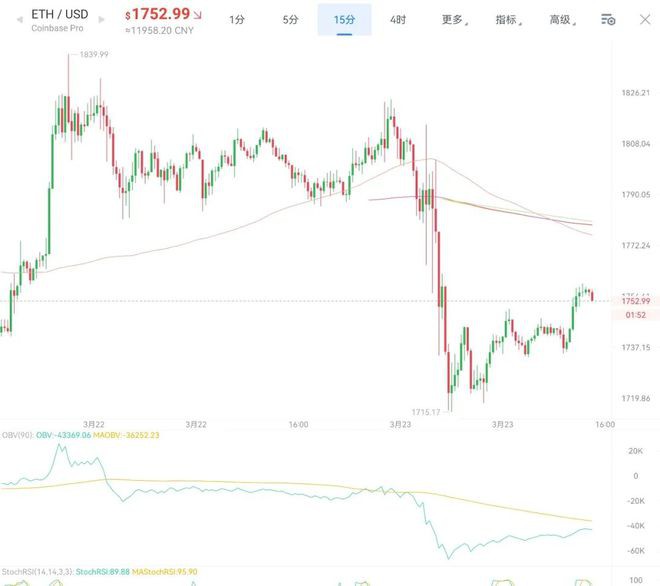The height and width of the screenshot is (586, 660).
Task: Expand the 高级 advanced dropdown
Action: tap(564, 20)
